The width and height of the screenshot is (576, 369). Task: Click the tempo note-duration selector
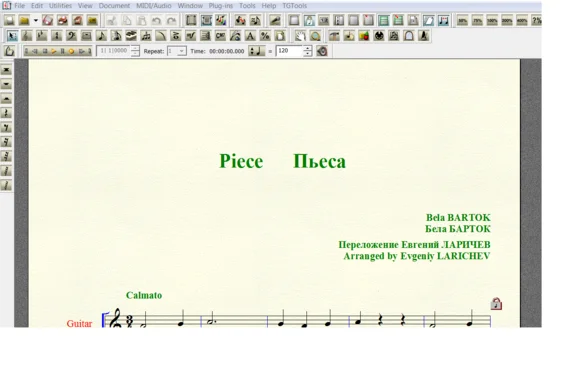[x=257, y=51]
